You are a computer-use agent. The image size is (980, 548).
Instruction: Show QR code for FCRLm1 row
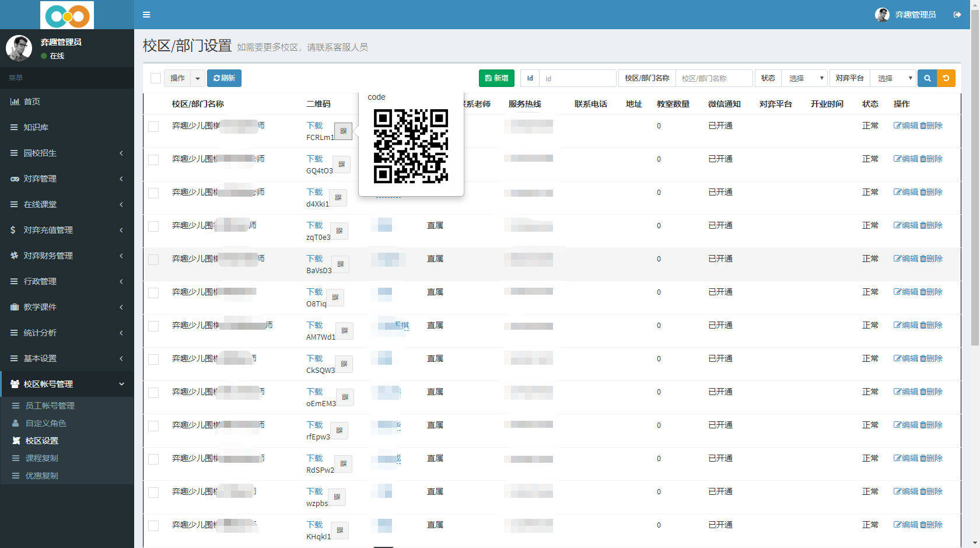343,131
